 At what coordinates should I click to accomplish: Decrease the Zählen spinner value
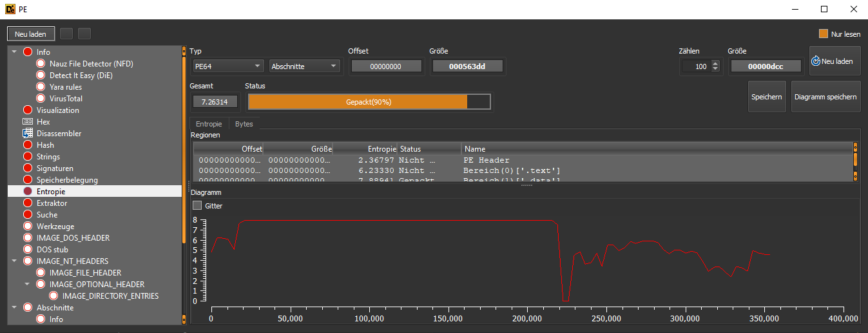click(x=715, y=69)
